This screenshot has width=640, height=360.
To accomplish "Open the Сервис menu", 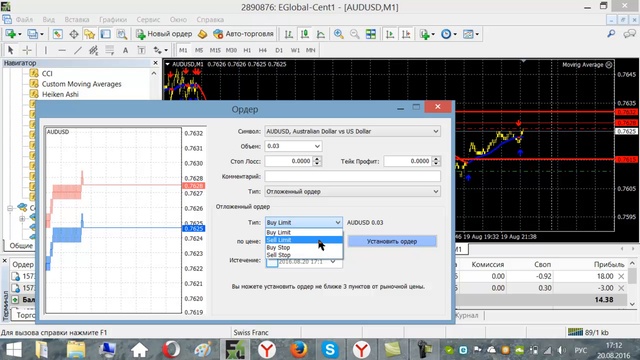I will click(148, 20).
